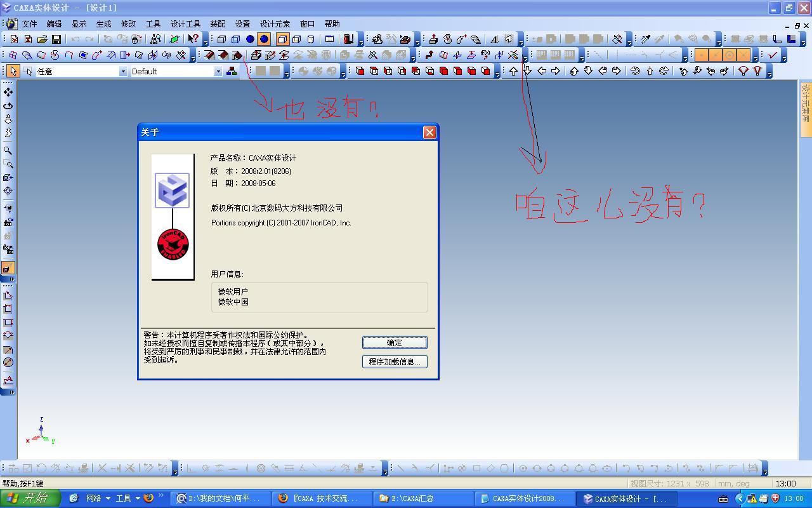The image size is (812, 508).
Task: Open the 编辑 menu
Action: point(55,23)
